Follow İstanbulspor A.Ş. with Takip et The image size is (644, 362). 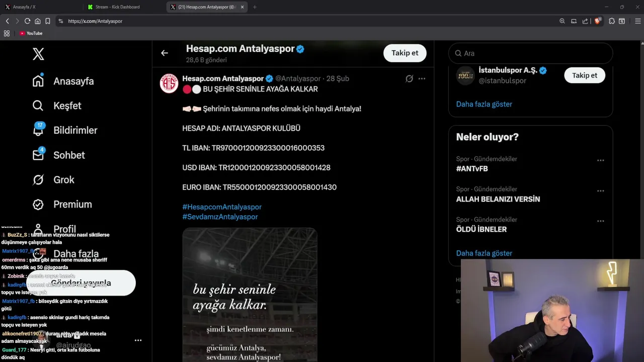[585, 75]
